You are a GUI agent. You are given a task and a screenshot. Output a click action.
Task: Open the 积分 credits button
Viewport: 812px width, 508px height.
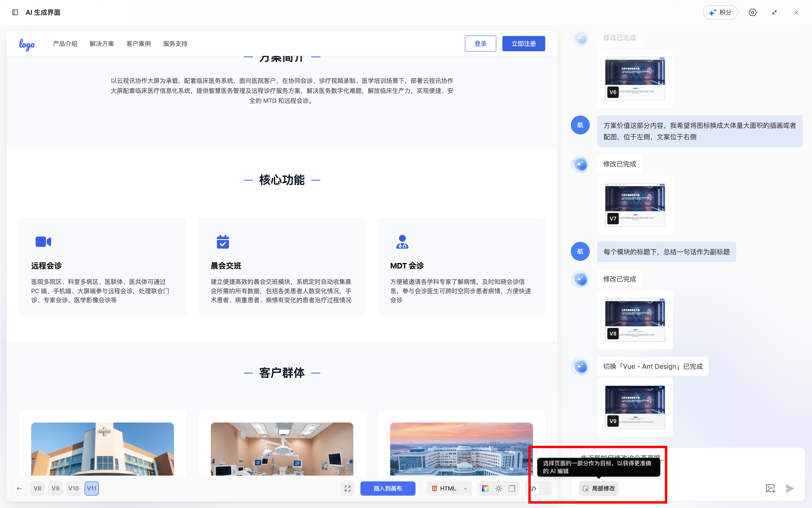point(720,12)
